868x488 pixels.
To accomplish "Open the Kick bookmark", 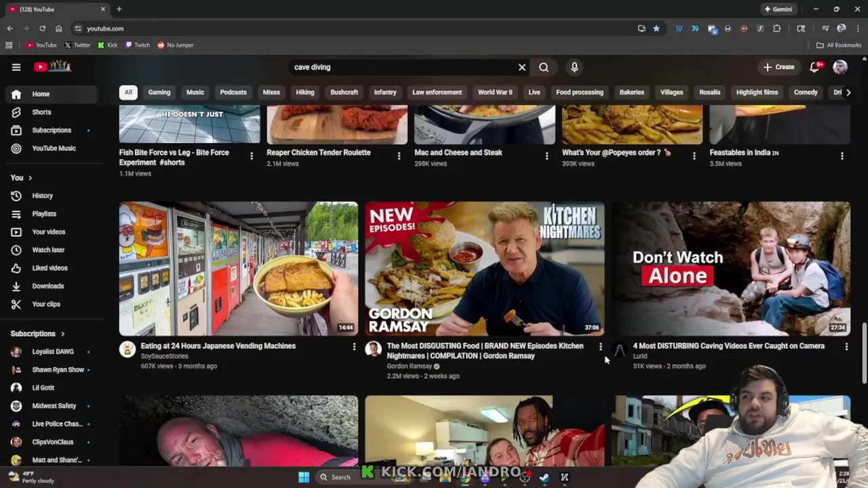I will click(107, 45).
